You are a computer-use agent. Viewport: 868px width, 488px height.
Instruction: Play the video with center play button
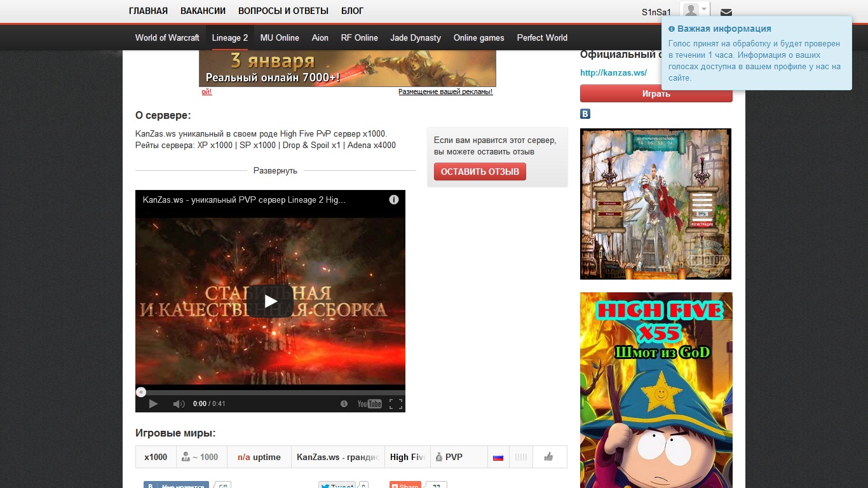(270, 301)
